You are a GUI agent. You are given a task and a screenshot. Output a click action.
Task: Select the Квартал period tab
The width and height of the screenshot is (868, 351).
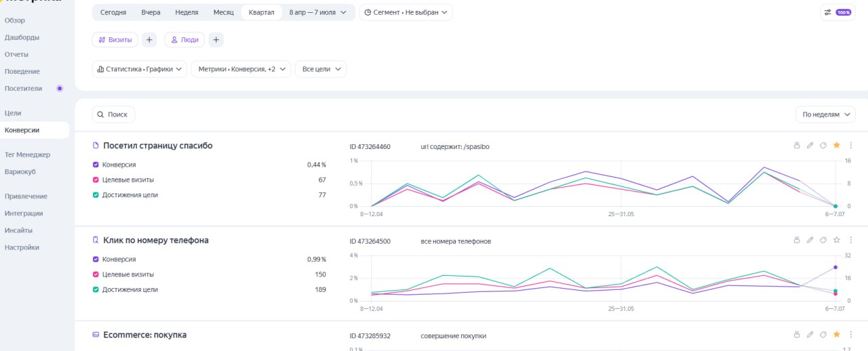(262, 12)
